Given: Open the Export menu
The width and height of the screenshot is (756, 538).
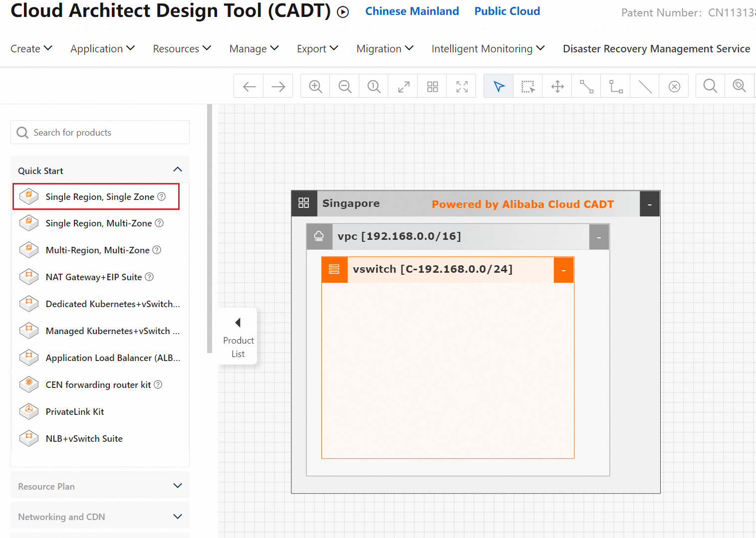Looking at the screenshot, I should click(318, 49).
